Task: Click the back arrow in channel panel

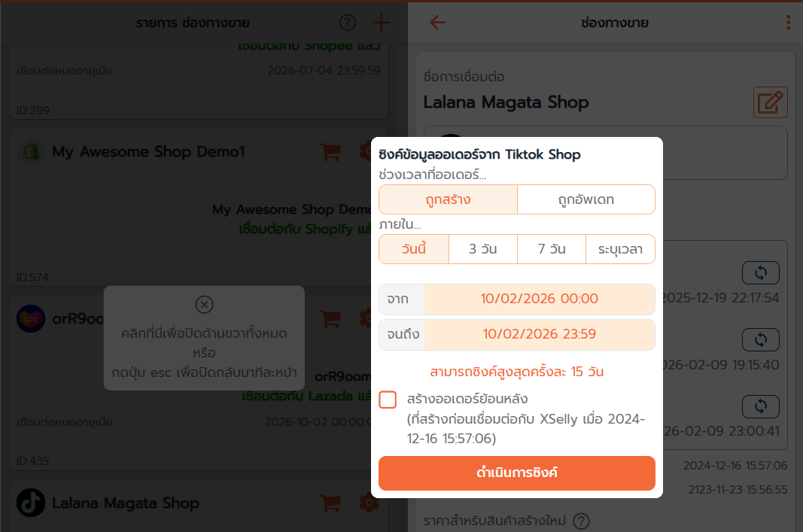Action: pyautogui.click(x=437, y=23)
